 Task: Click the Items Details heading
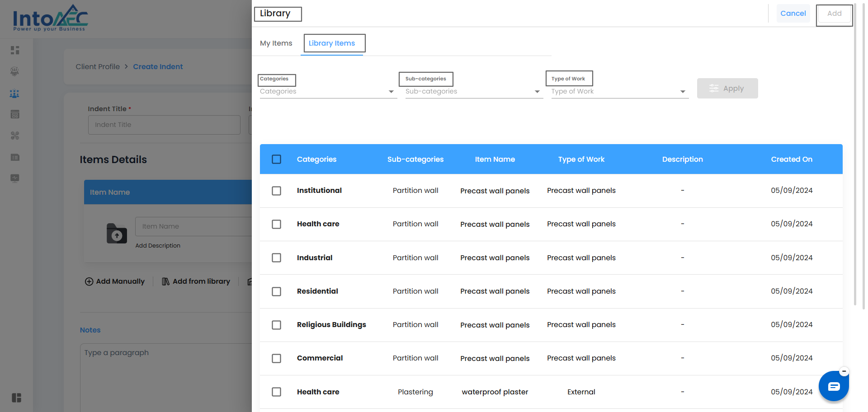(113, 159)
